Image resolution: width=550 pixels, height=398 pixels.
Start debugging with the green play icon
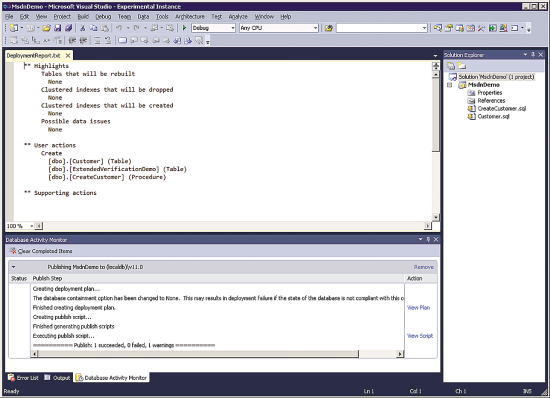click(x=185, y=28)
